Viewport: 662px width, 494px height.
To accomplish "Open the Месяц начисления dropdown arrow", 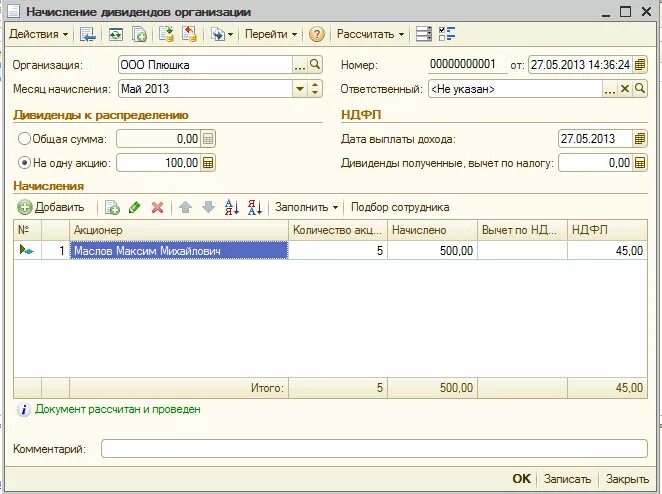I will tap(300, 89).
